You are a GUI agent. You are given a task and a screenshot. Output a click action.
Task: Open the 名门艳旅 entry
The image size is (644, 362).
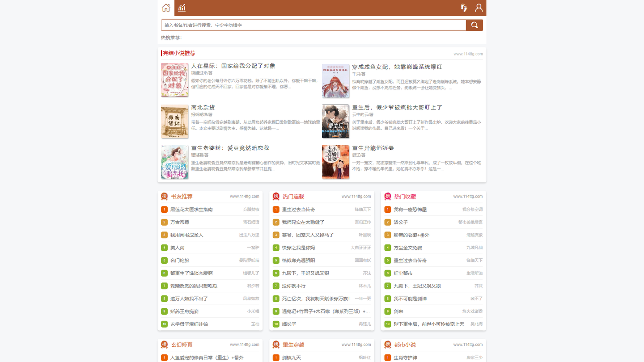[180, 261]
